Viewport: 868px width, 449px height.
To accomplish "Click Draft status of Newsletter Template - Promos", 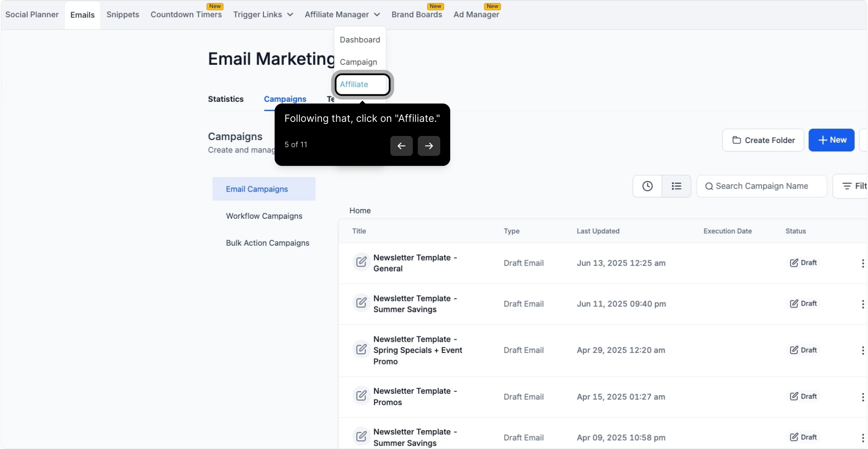I will tap(803, 396).
